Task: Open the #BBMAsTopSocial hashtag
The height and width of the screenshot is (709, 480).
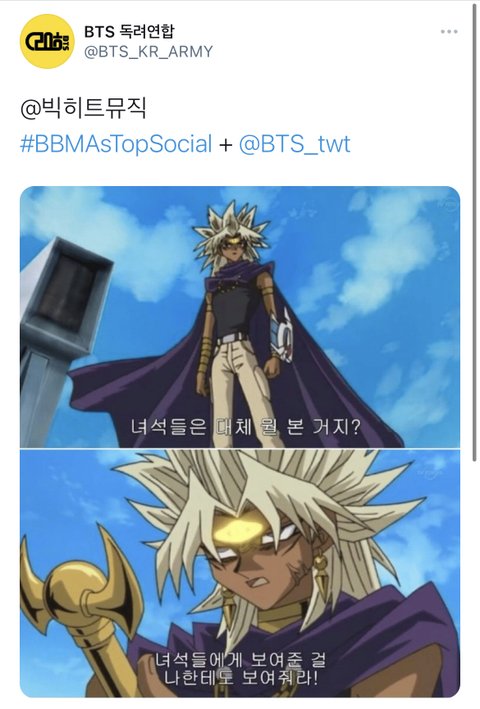Action: [116, 144]
